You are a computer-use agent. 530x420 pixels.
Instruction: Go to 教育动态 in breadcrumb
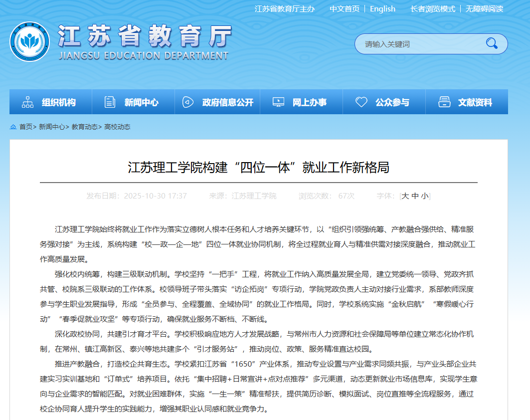(84, 127)
